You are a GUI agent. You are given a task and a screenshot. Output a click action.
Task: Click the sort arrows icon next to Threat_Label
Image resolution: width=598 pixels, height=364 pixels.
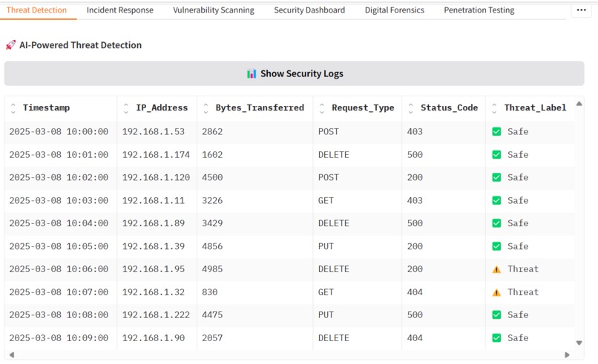point(494,108)
